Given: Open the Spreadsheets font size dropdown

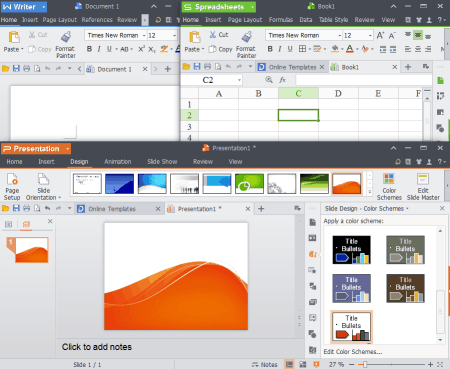Looking at the screenshot, I should point(370,35).
